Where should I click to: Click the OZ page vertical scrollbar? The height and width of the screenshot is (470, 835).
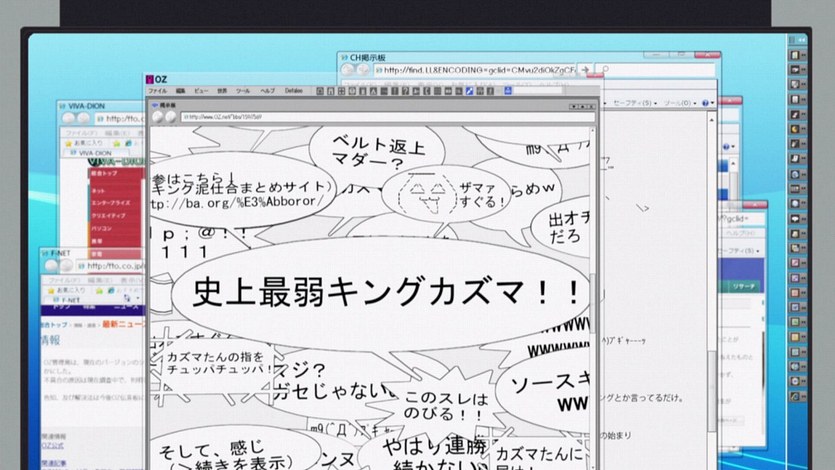pos(592,300)
